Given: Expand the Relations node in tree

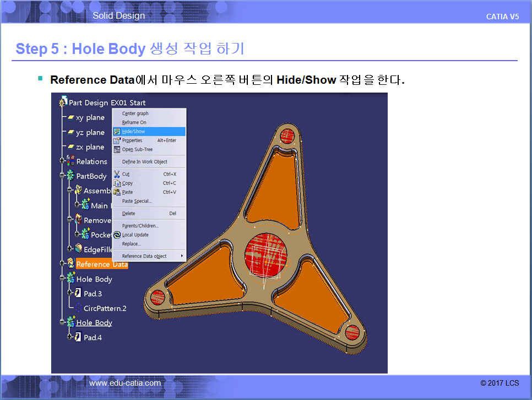Looking at the screenshot, I should coord(62,161).
